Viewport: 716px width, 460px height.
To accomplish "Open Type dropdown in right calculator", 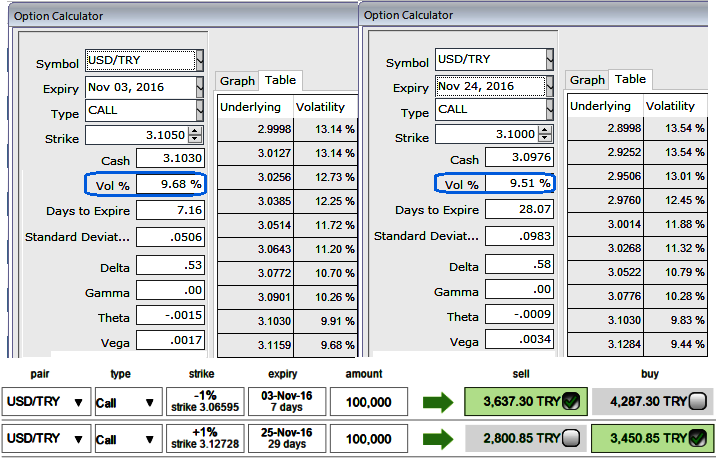I will pyautogui.click(x=549, y=110).
